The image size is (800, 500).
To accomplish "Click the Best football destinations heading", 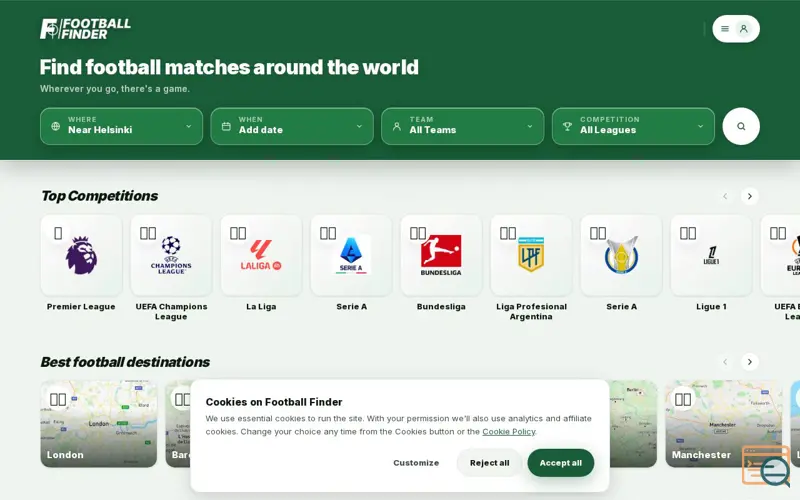I will (x=126, y=362).
